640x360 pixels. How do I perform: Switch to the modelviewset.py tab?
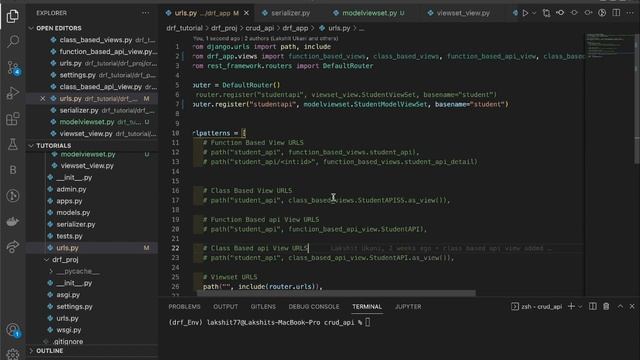coord(369,13)
